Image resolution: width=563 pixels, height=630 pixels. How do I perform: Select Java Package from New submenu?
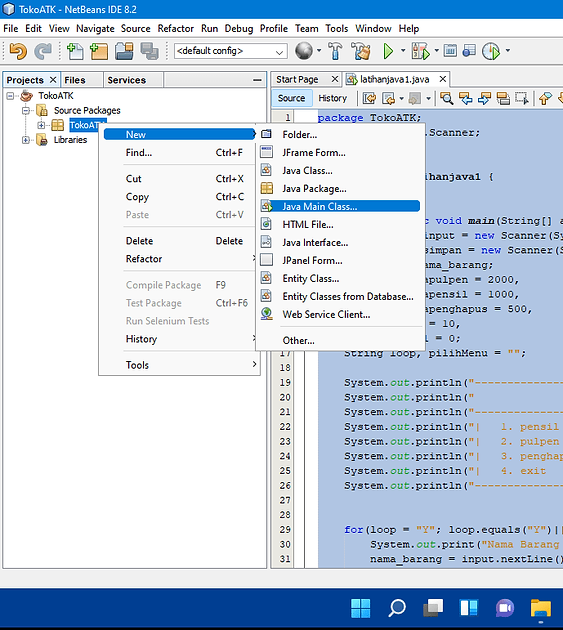coord(340,189)
